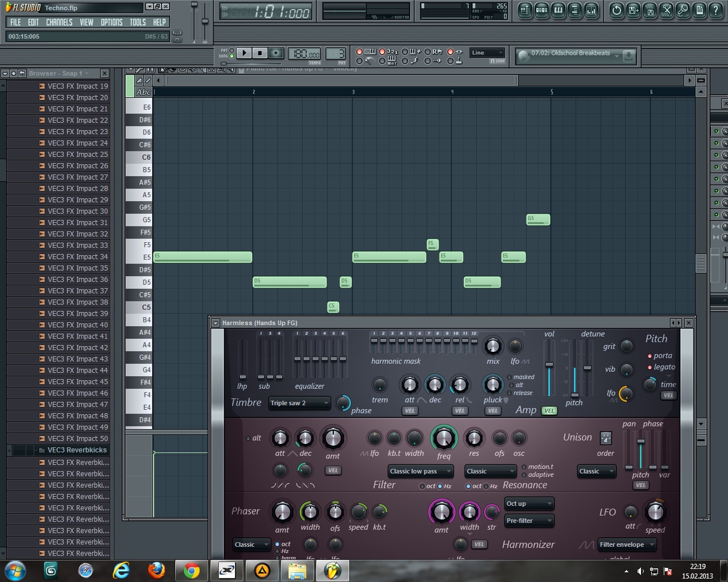Open the Pre-filter dropdown

coord(529,521)
